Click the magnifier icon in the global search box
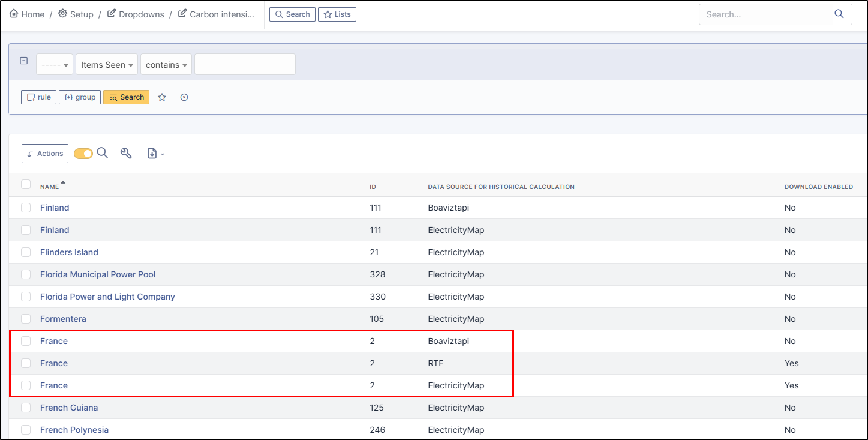868x440 pixels. [839, 14]
